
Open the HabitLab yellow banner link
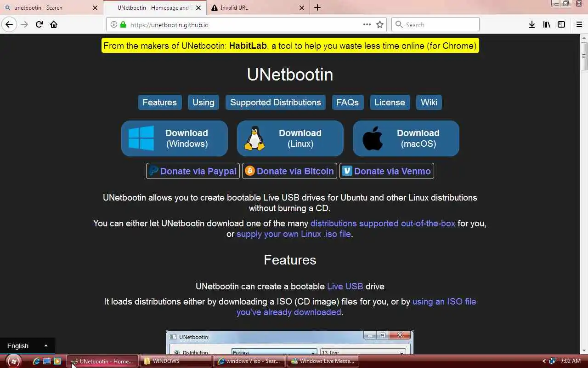290,46
